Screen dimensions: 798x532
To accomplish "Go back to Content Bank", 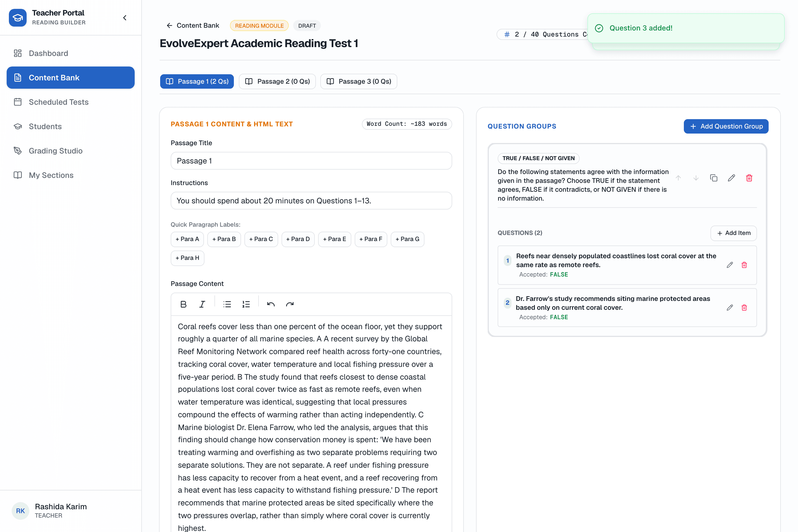I will coord(193,25).
